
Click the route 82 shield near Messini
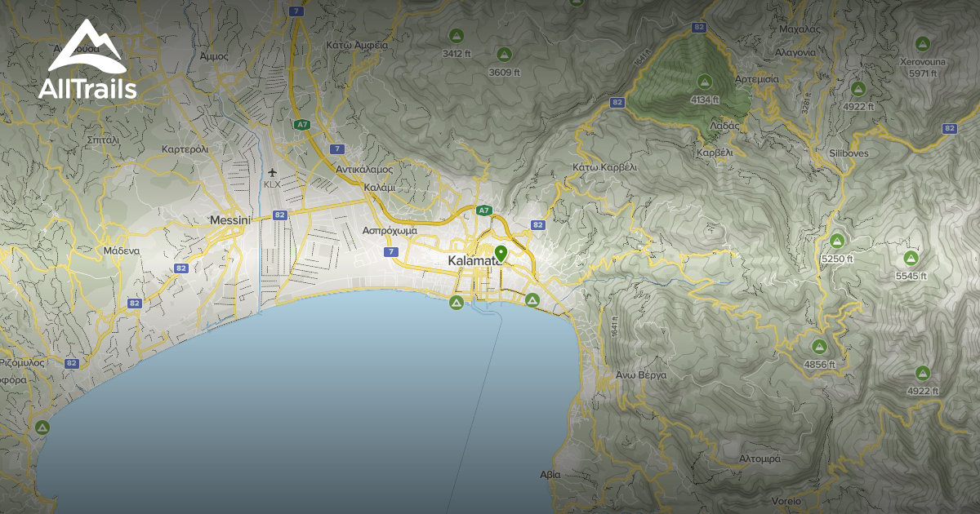278,215
